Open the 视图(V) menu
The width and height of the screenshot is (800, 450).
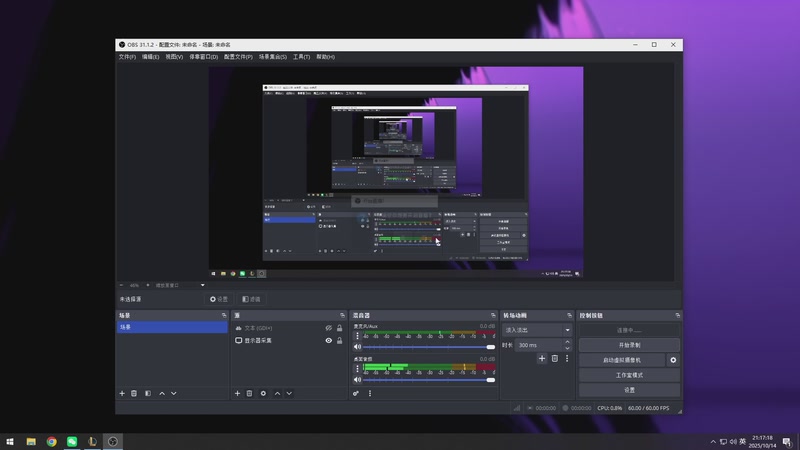click(174, 57)
